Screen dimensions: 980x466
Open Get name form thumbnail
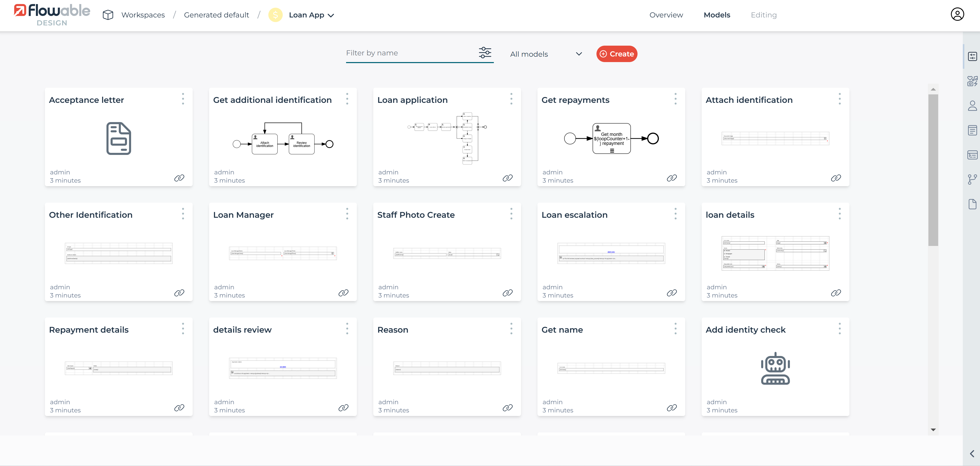click(611, 368)
